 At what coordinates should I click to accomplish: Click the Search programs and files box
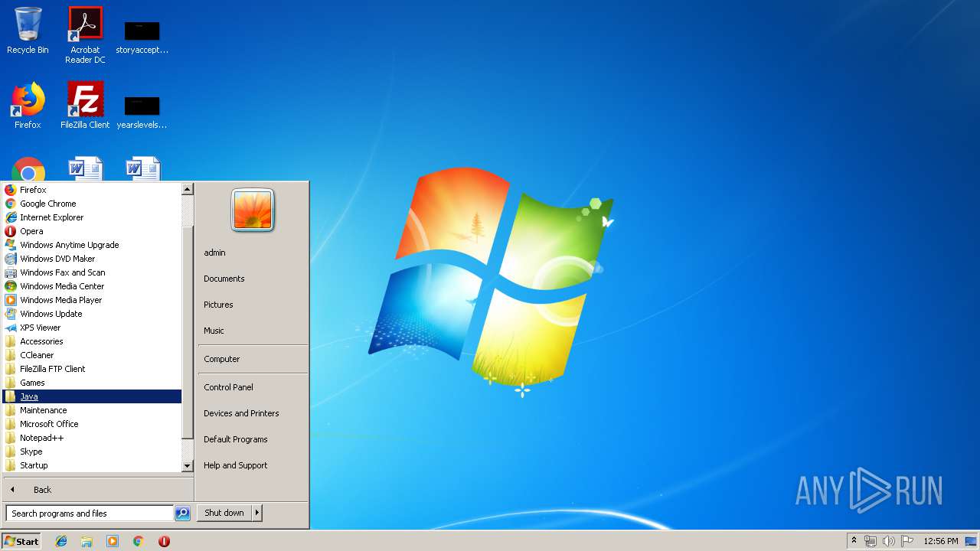tap(90, 514)
